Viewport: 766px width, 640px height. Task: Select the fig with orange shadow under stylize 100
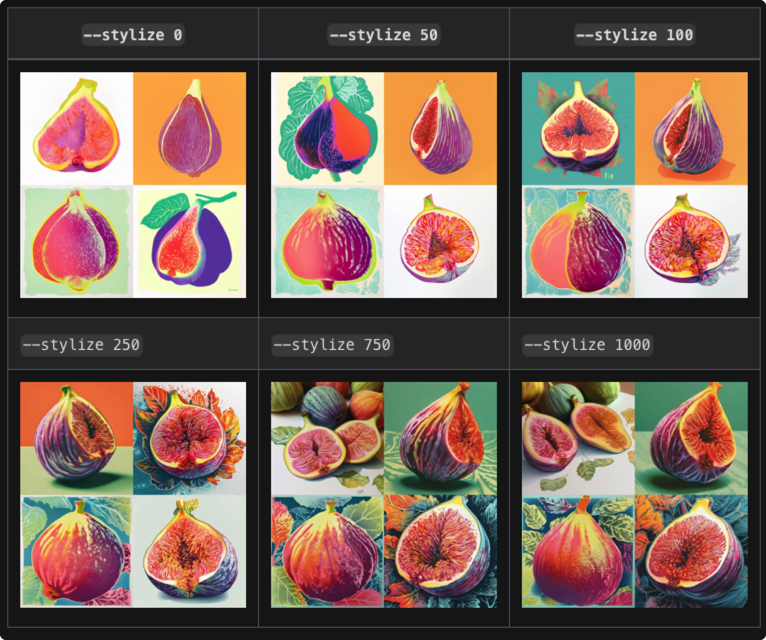[691, 128]
